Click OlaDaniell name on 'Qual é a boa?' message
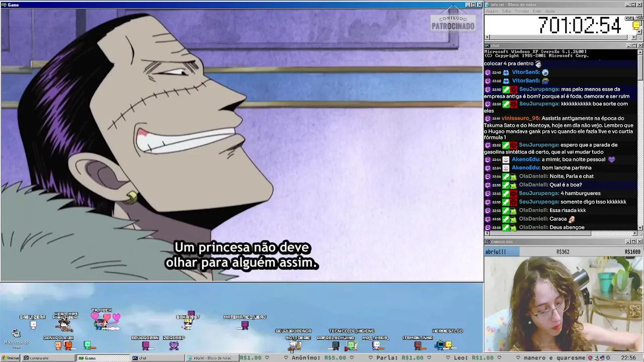The image size is (644, 362). tap(533, 185)
